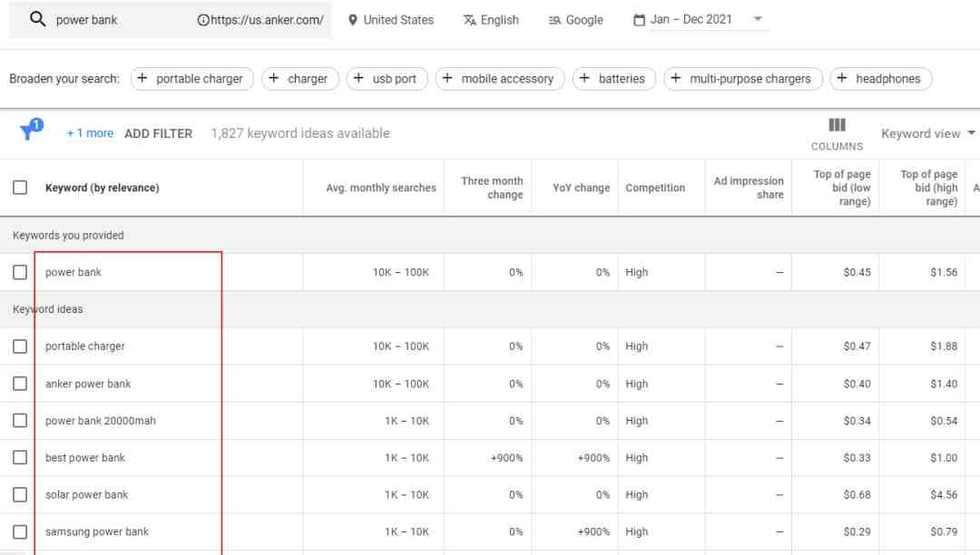Sort by Top of page bid high range
Screen dimensions: 980x555
click(929, 188)
